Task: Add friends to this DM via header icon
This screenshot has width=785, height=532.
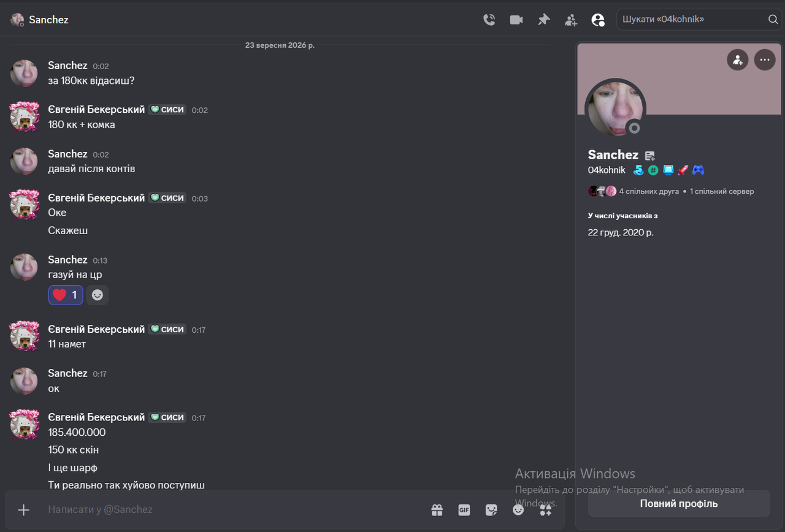Action: tap(571, 20)
